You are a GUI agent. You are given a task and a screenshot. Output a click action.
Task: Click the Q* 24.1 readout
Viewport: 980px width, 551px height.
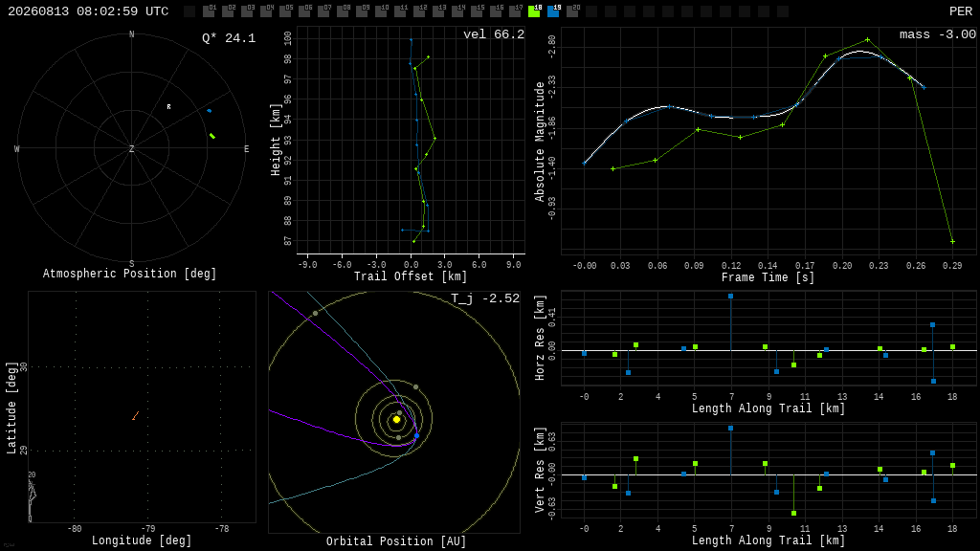coord(229,38)
